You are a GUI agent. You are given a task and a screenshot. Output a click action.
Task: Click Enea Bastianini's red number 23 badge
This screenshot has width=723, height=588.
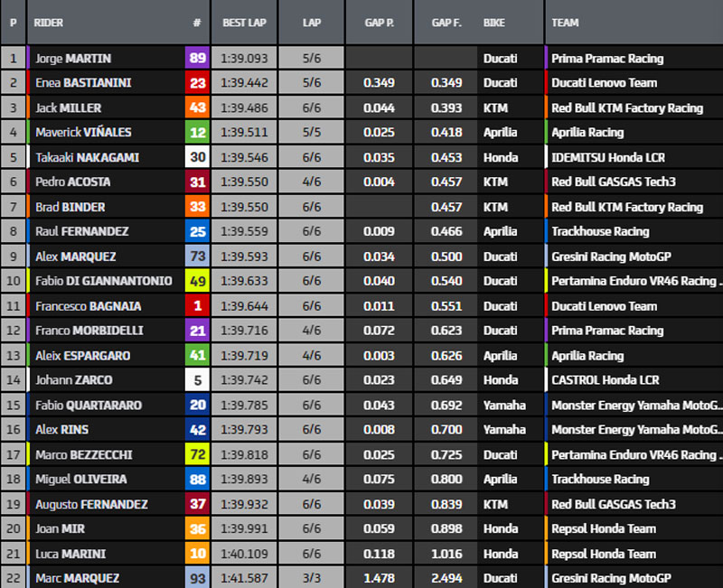[197, 83]
